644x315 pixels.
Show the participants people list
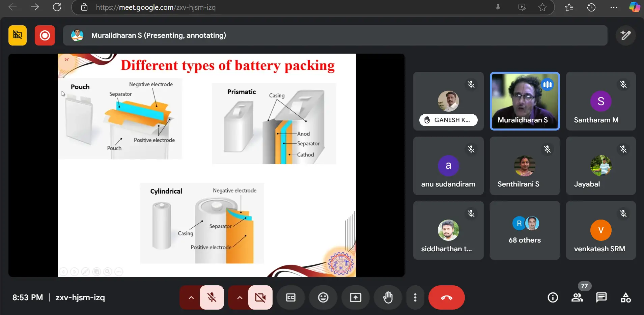[x=577, y=297]
